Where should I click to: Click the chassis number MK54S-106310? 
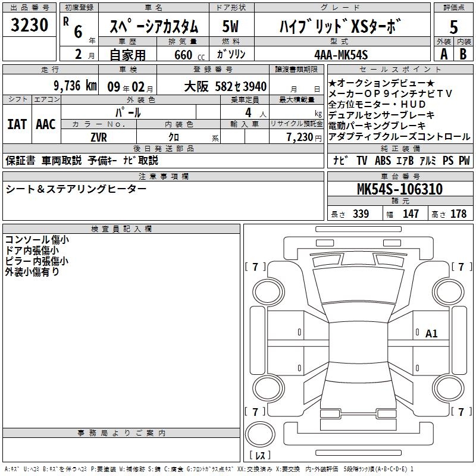[399, 189]
